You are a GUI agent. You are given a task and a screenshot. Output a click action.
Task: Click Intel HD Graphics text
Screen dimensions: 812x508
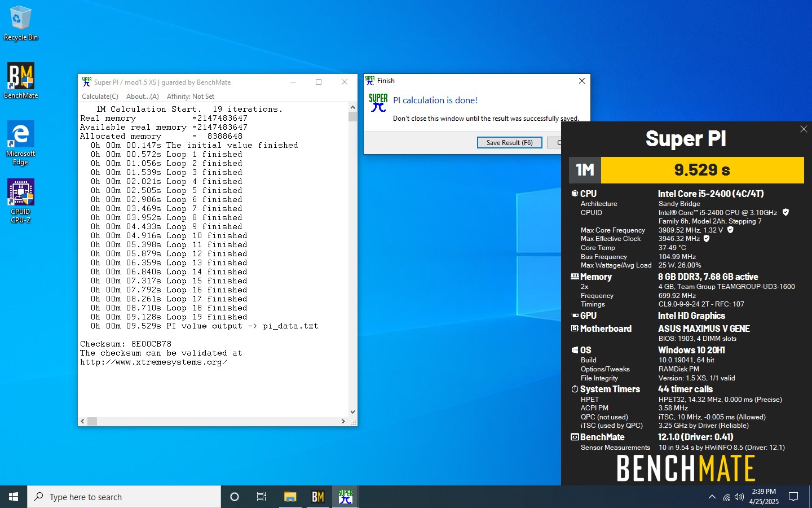691,316
